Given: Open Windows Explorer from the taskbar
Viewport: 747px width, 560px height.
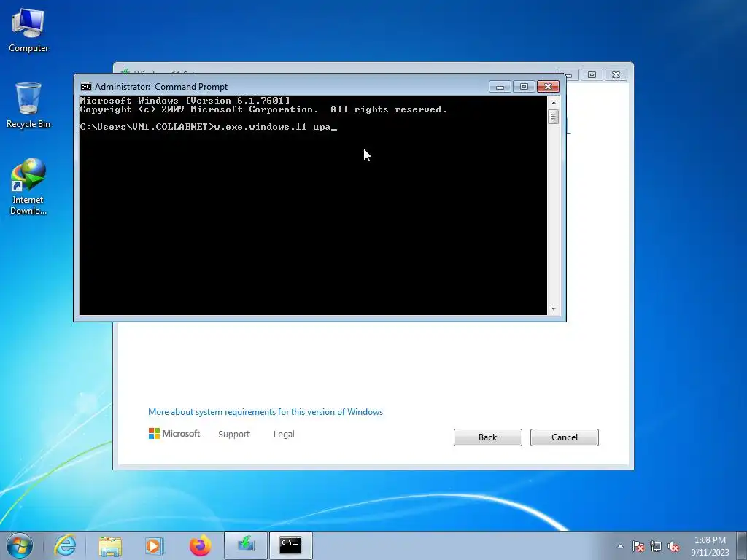Looking at the screenshot, I should [110, 545].
